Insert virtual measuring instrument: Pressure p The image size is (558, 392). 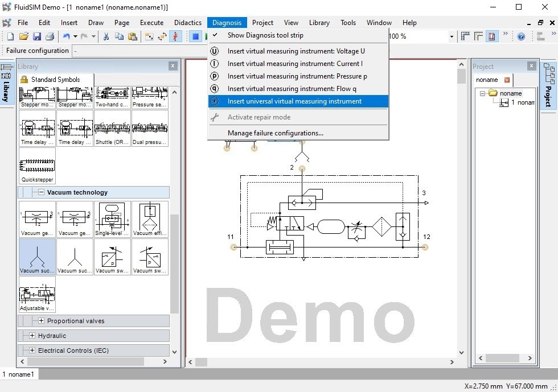point(298,76)
